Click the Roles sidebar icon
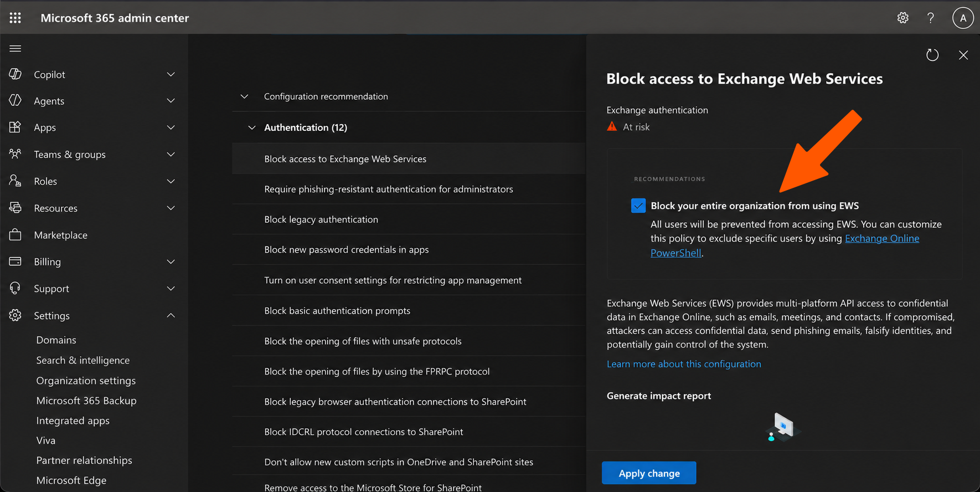This screenshot has width=980, height=492. click(16, 181)
